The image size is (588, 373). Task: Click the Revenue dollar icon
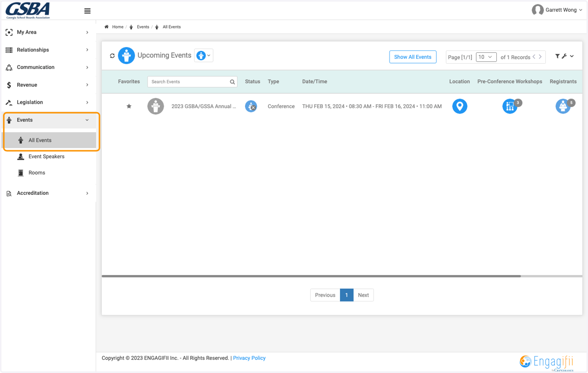pyautogui.click(x=9, y=85)
